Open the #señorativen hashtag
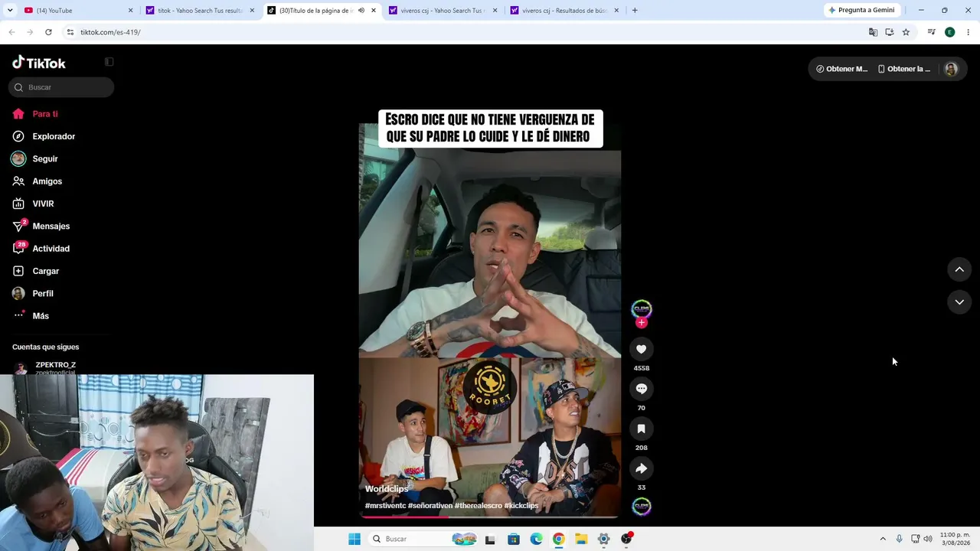This screenshot has height=551, width=980. click(430, 506)
